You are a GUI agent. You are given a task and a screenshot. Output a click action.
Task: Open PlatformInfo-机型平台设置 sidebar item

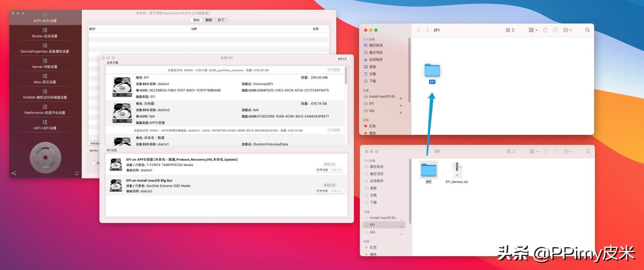[x=45, y=110]
